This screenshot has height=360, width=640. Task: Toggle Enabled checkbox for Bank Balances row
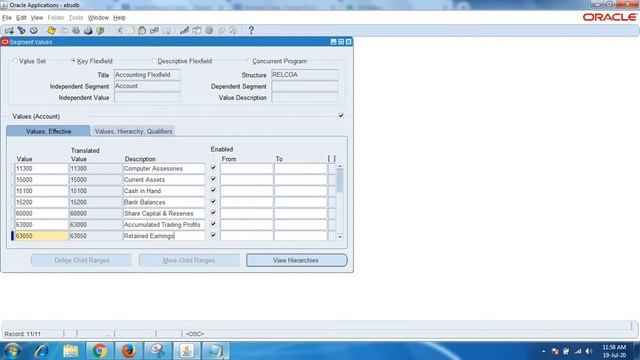(213, 202)
